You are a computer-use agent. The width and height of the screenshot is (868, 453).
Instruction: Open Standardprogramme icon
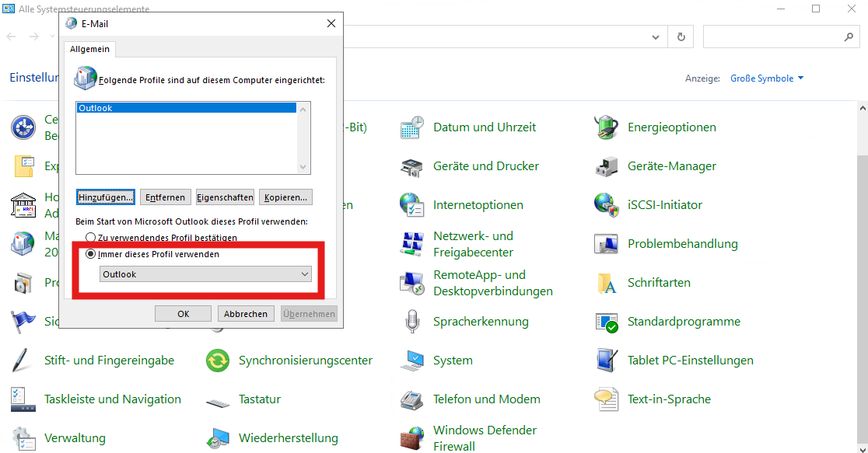606,322
